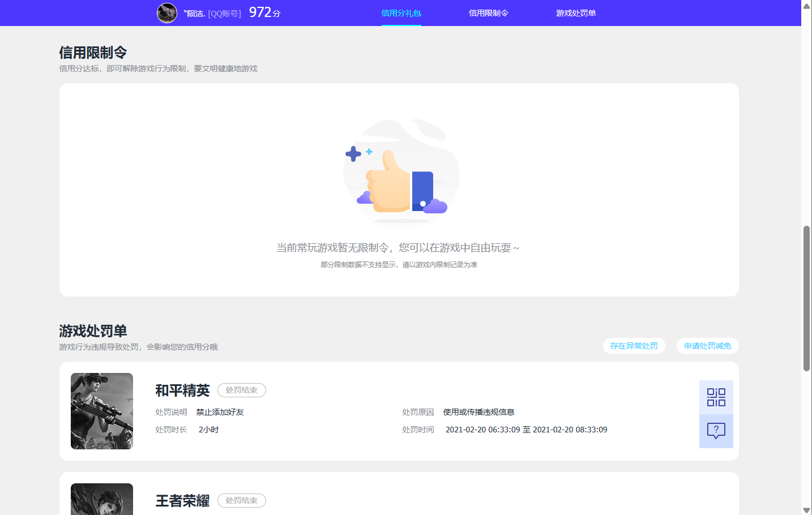Click the 处罚结束 tag next to 和平精英
Screen dimensions: 812x515
242,390
